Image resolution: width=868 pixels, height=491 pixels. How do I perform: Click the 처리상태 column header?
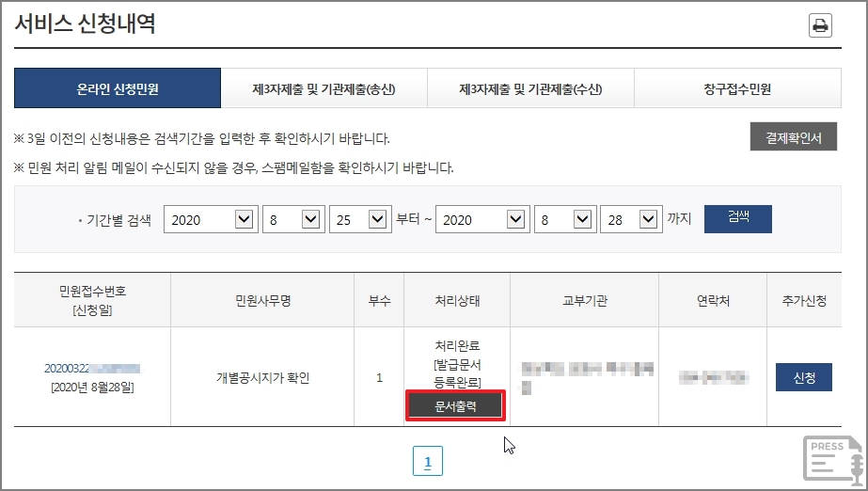coord(457,301)
